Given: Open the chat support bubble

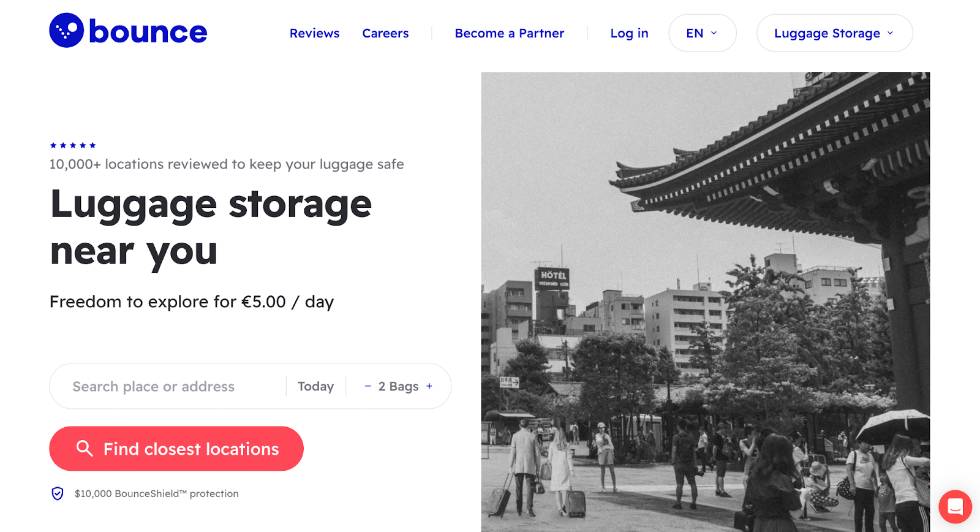Looking at the screenshot, I should coord(955,507).
